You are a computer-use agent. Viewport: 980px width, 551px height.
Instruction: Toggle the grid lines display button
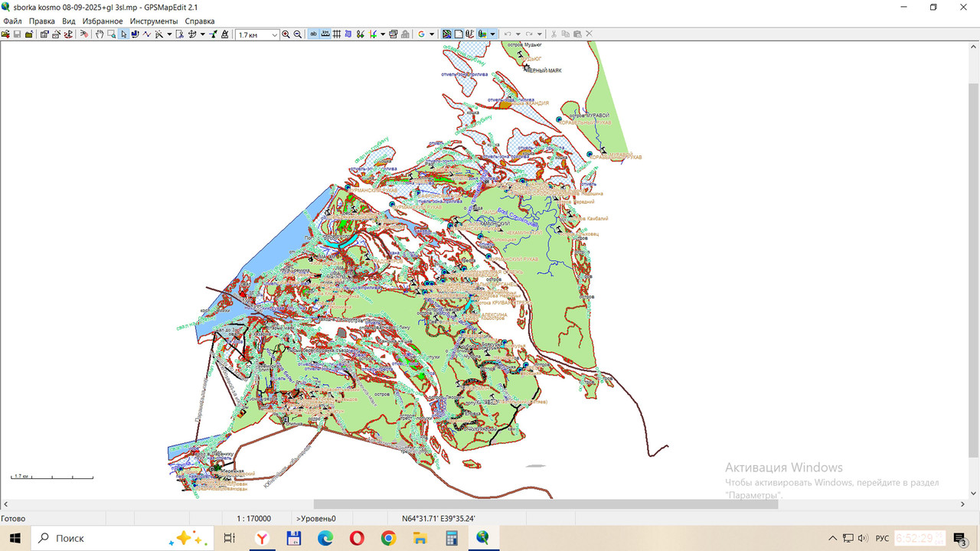(x=337, y=34)
